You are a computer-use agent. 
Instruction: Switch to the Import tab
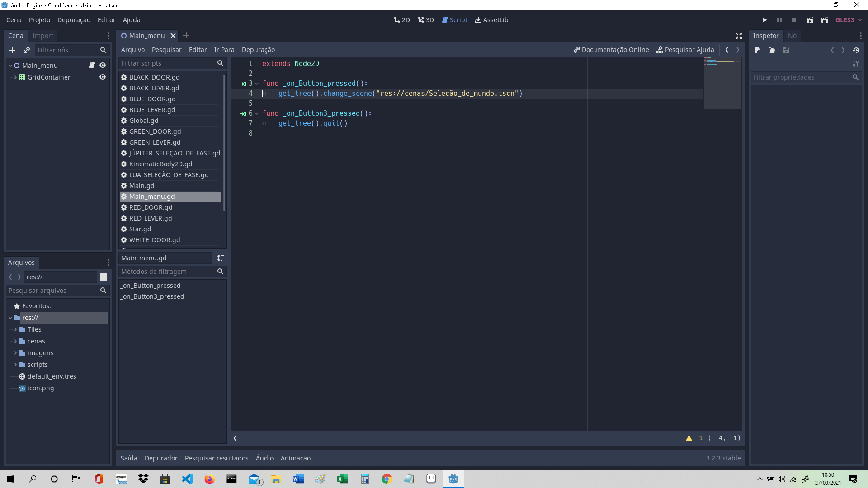point(42,36)
